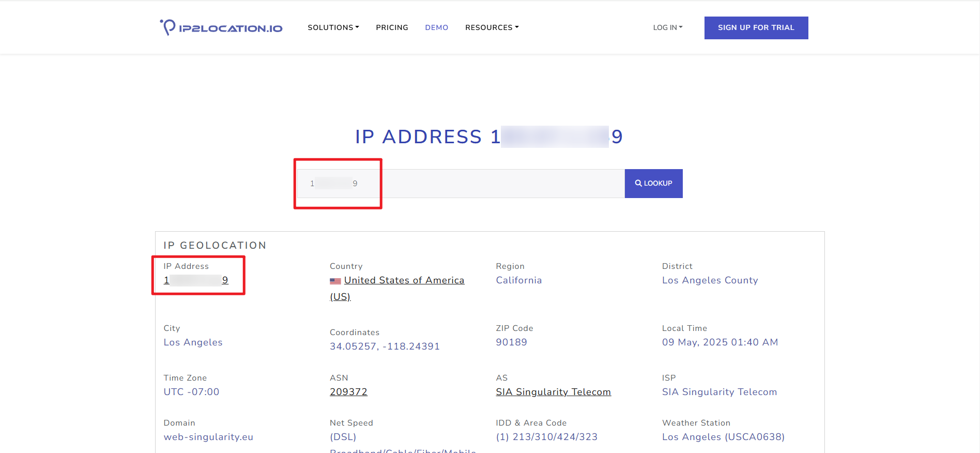
Task: Click the web-singularity.eu domain value
Action: click(208, 437)
